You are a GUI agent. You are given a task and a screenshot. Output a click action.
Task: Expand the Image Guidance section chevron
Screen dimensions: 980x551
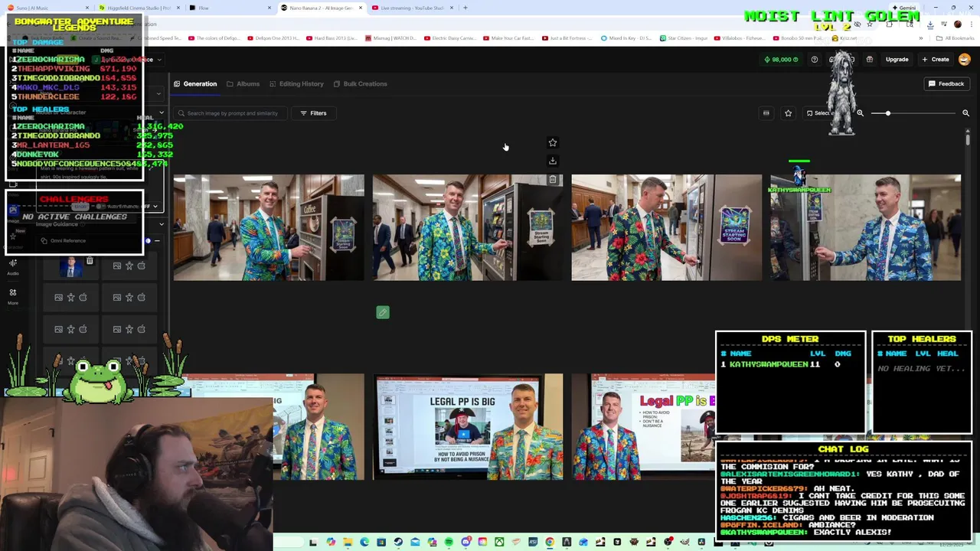coord(161,224)
